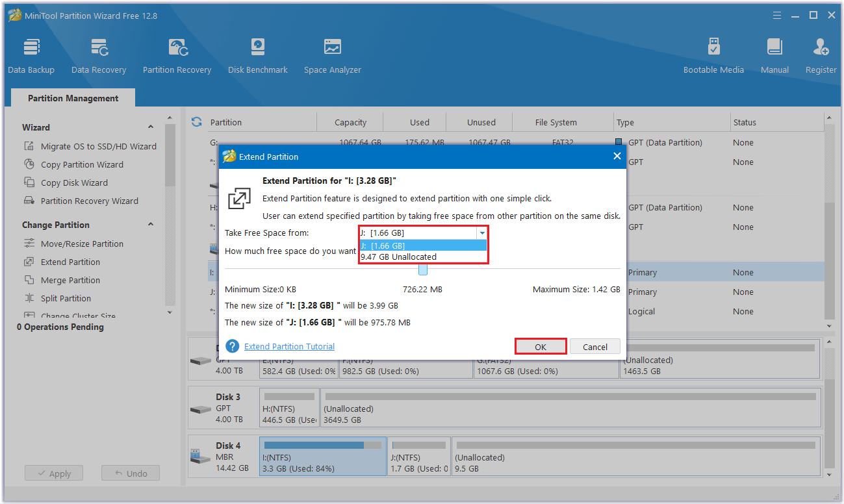This screenshot has height=504, width=844.
Task: Open the Extend Partition Tutorial link
Action: (x=290, y=346)
